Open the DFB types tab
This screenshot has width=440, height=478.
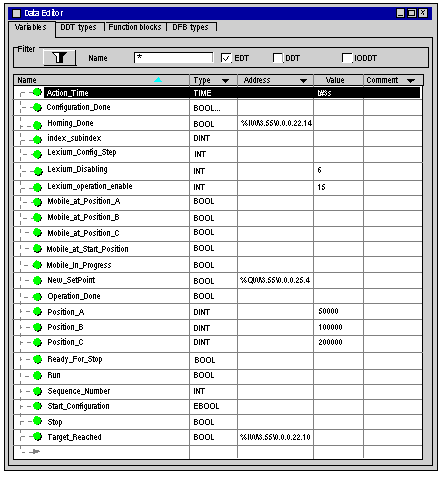click(191, 27)
